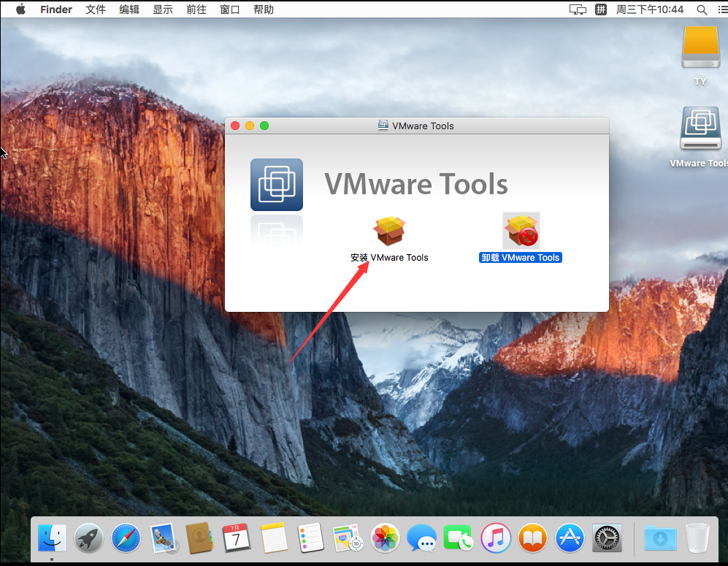This screenshot has width=728, height=566.
Task: Open Mail from the Dock
Action: pyautogui.click(x=163, y=538)
